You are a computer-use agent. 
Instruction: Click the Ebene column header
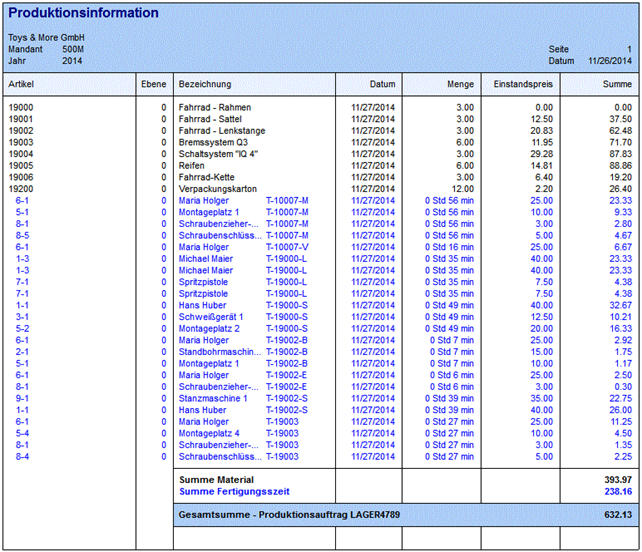coord(153,84)
